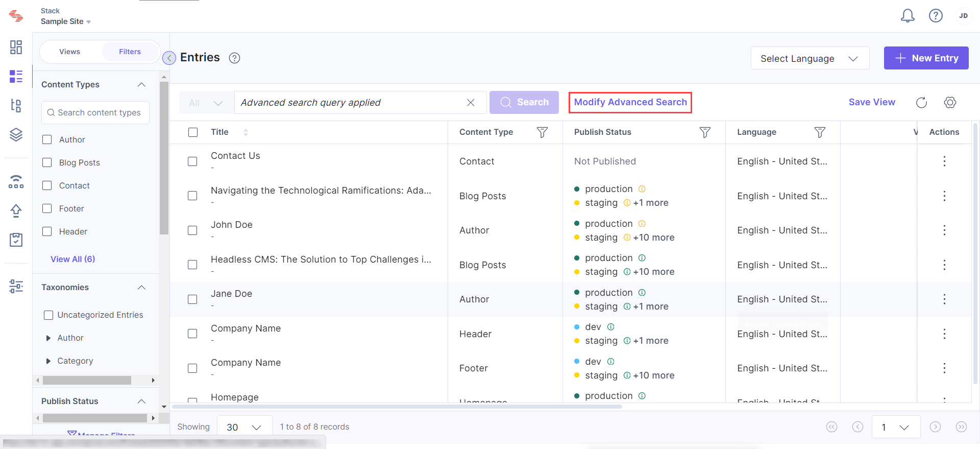Screen dimensions: 980x449
Task: Open table settings gear icon
Action: pyautogui.click(x=950, y=103)
